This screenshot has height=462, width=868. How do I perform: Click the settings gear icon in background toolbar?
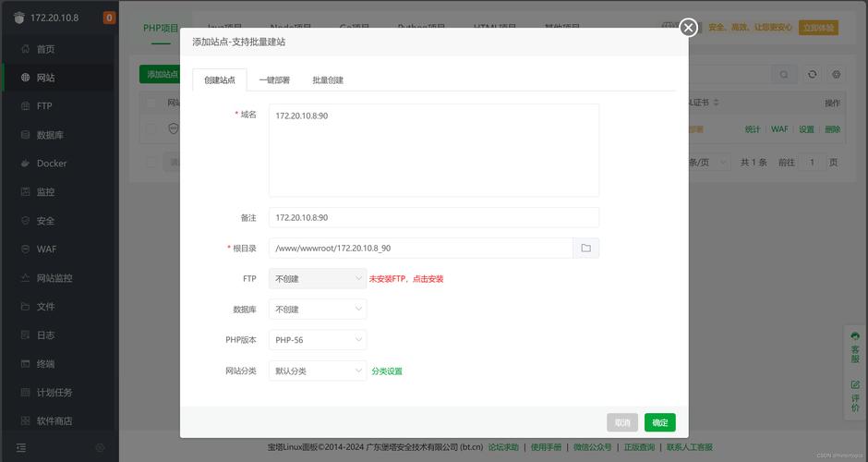(x=837, y=74)
